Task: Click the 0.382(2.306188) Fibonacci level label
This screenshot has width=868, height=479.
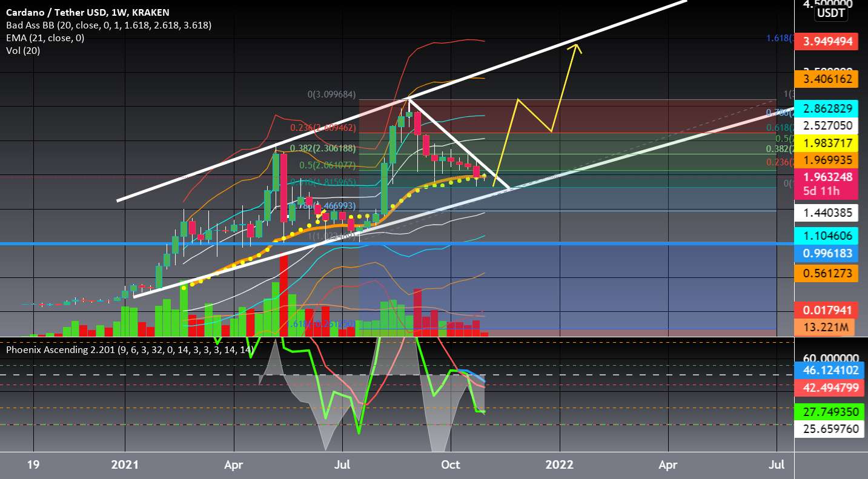Action: tap(322, 148)
